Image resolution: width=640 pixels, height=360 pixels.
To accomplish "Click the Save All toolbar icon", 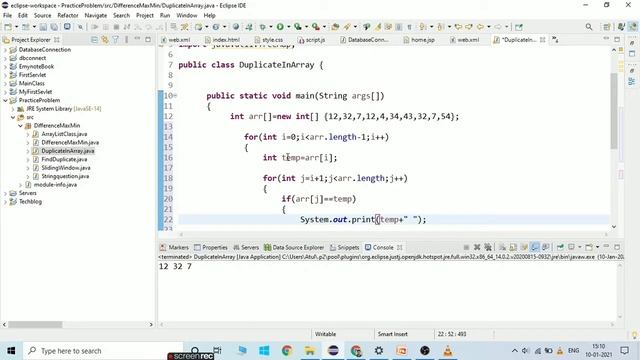I will coord(54,27).
